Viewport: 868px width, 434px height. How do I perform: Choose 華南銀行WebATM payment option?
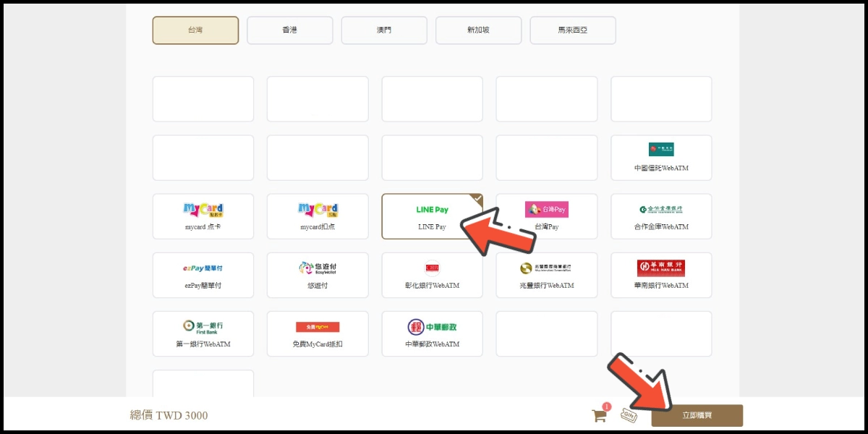coord(661,275)
